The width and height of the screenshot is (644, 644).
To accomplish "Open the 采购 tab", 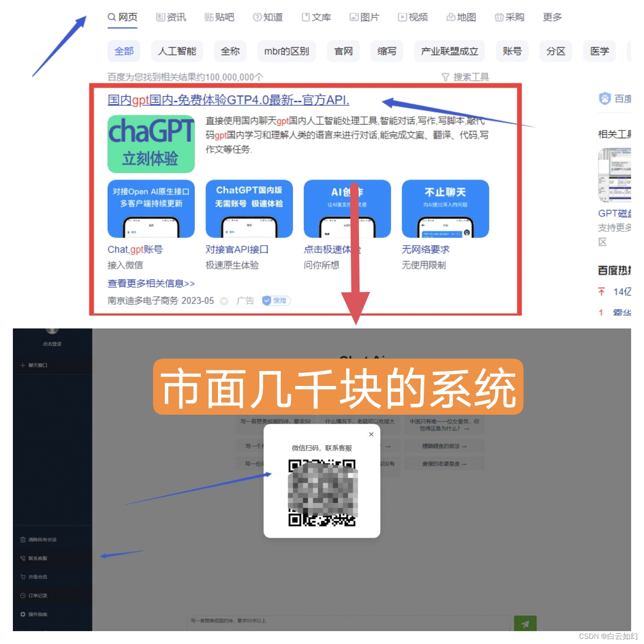I will coord(510,17).
